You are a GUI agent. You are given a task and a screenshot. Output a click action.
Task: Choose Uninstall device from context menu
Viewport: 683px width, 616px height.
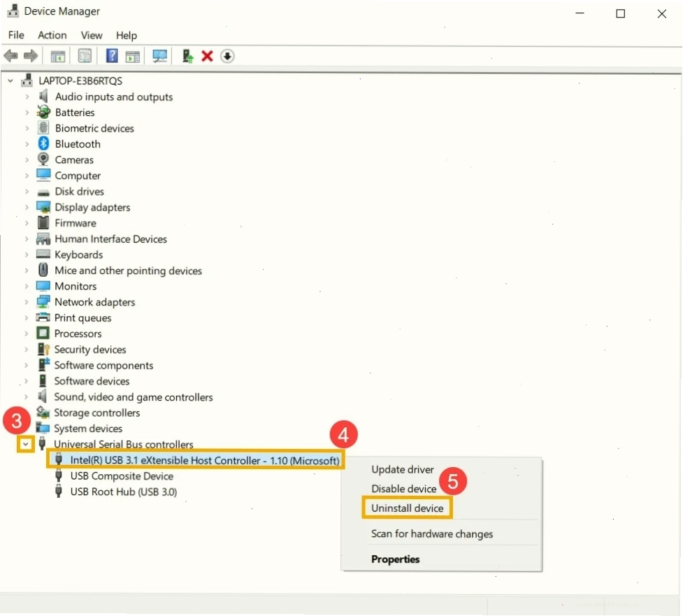coord(408,508)
